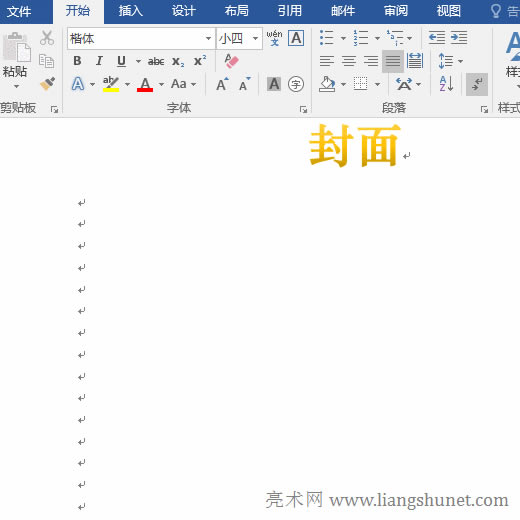Open highlight color dropdown arrow
The height and width of the screenshot is (520, 520).
(x=127, y=84)
